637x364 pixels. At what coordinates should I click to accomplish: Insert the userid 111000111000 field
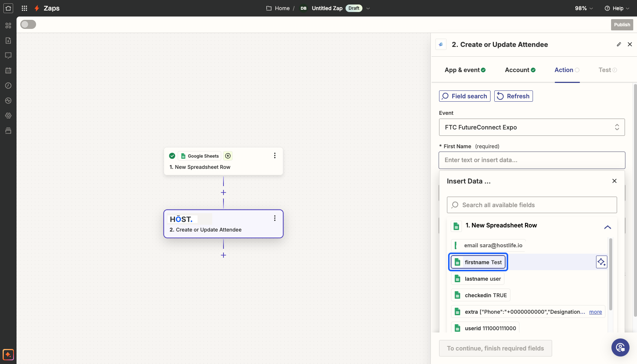(x=485, y=328)
